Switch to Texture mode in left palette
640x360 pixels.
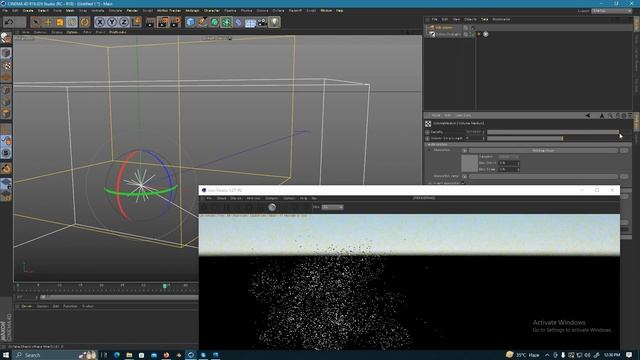click(6, 65)
